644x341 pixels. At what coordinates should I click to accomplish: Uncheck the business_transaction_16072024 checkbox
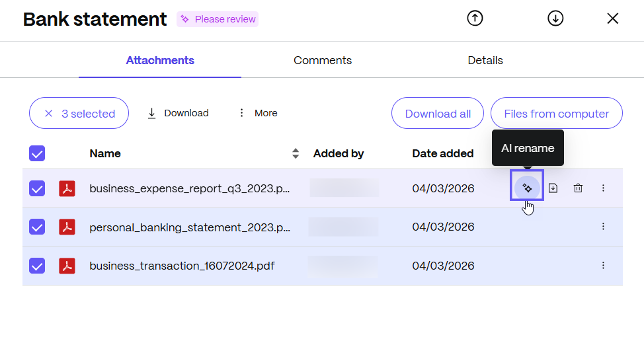37,266
